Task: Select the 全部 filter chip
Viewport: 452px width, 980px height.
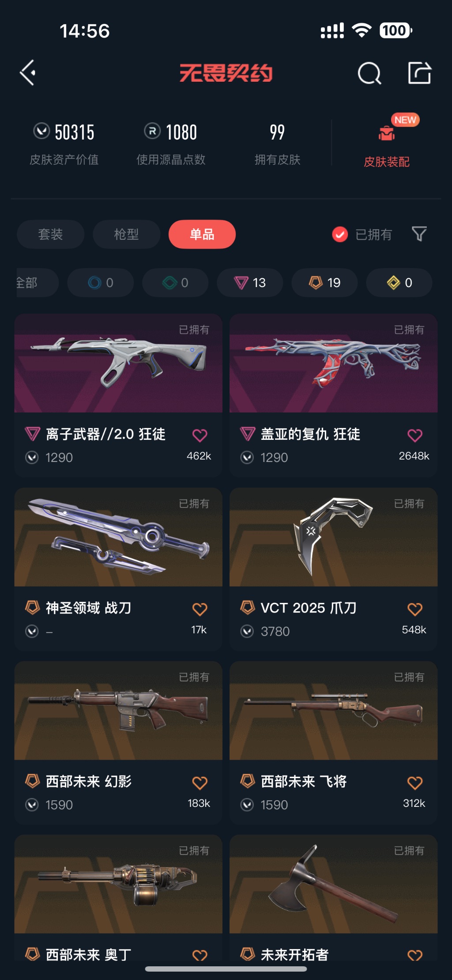Action: tap(37, 283)
